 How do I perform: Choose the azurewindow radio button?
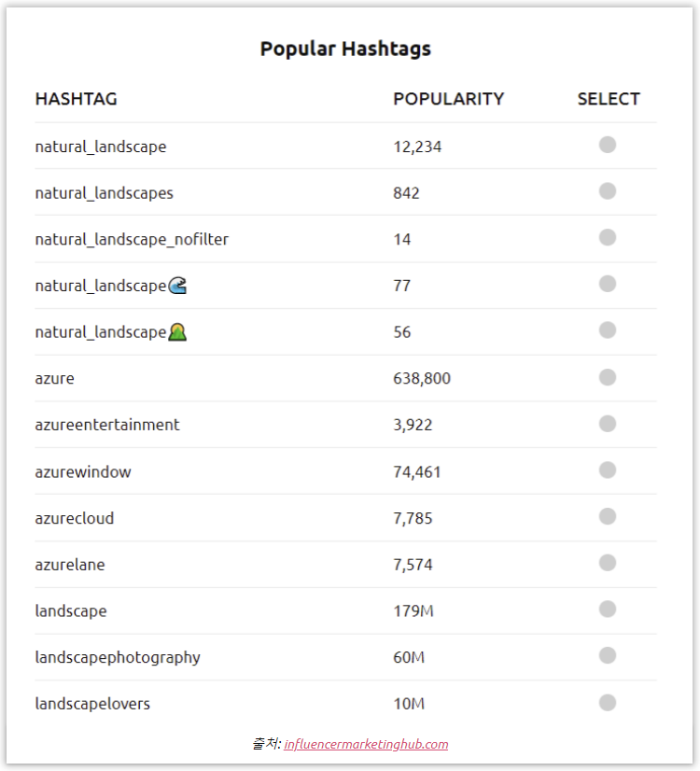608,470
